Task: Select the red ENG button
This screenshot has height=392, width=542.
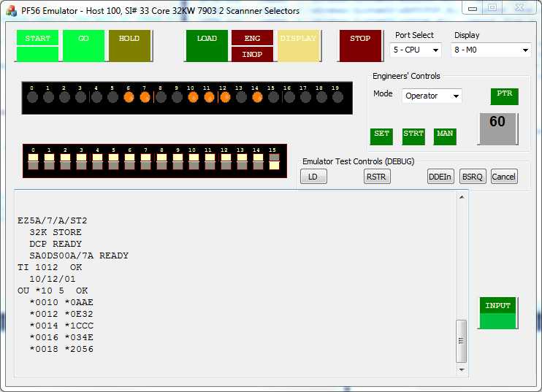Action: (x=252, y=38)
